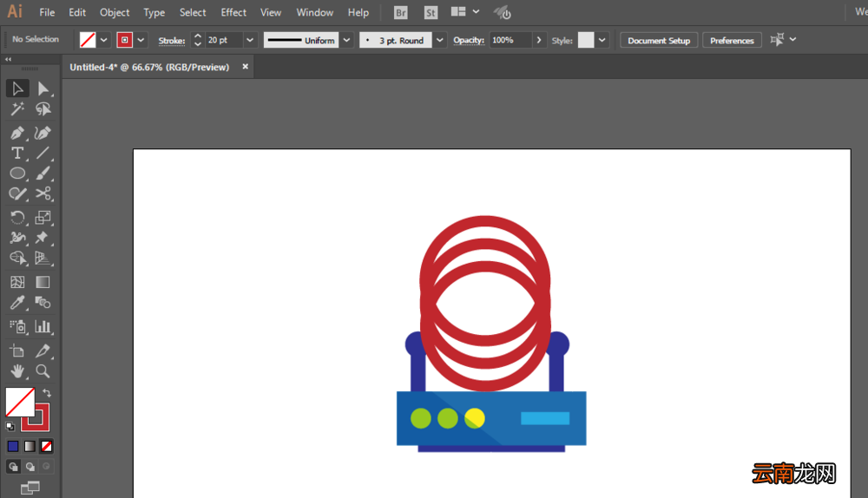Enable Draw Normal mode
This screenshot has width=868, height=498.
(x=13, y=467)
